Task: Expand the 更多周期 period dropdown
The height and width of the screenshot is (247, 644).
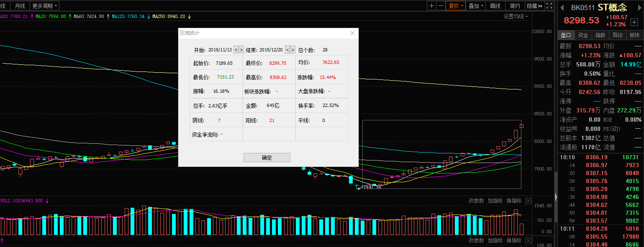Action: (x=45, y=6)
